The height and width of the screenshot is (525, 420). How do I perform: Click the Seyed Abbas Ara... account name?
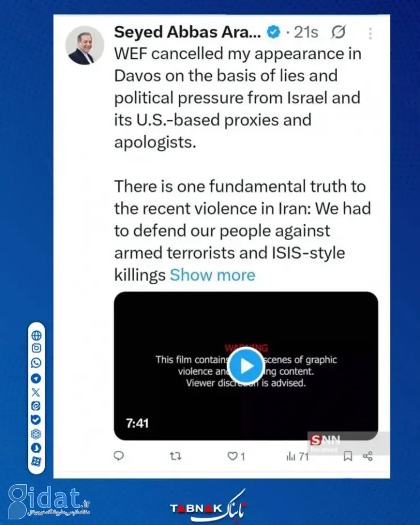[187, 32]
